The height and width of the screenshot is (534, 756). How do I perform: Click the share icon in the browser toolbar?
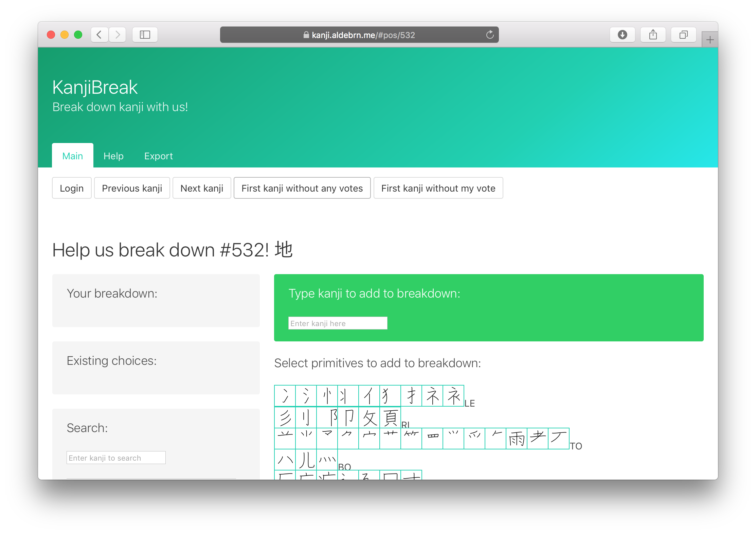click(x=653, y=34)
